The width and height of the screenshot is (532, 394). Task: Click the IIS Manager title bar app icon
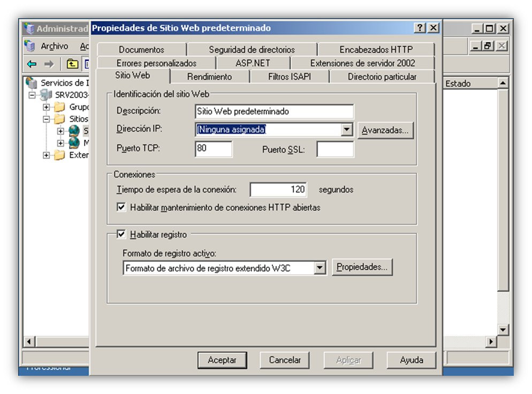[29, 28]
